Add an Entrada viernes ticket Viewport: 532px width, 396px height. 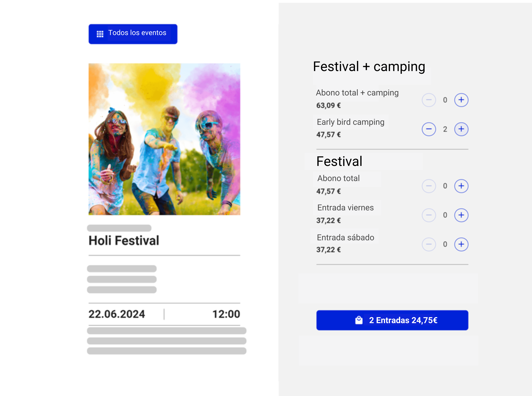point(461,215)
